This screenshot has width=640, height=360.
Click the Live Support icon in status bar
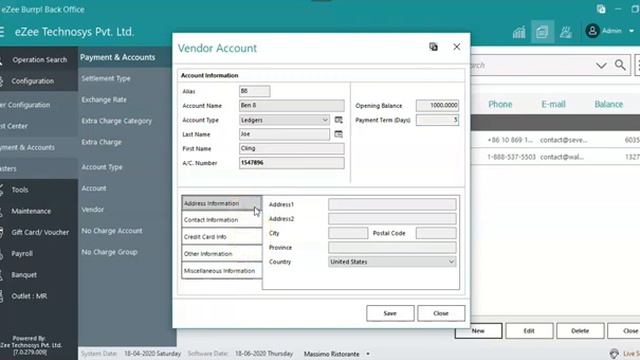tap(614, 353)
